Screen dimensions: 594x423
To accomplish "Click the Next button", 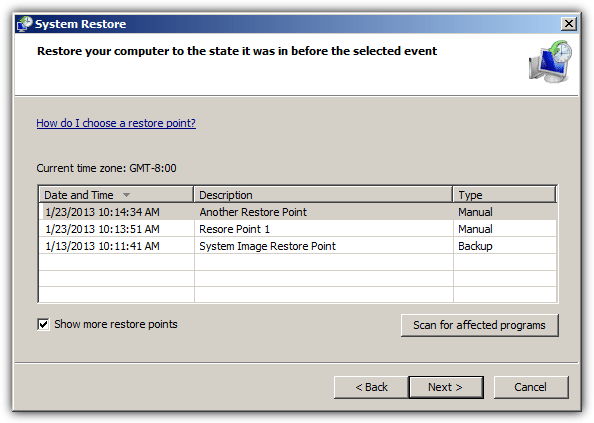I will [x=446, y=387].
